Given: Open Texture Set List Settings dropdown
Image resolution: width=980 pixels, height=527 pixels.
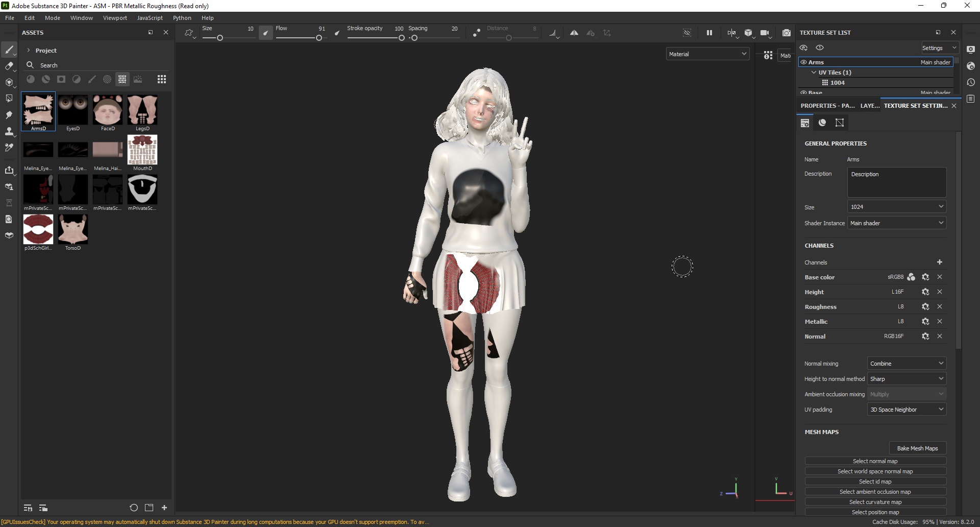Looking at the screenshot, I should [x=940, y=48].
